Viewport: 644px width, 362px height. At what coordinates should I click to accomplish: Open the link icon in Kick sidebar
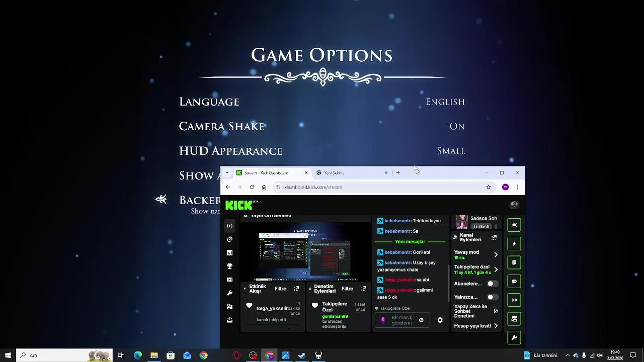[x=229, y=239]
